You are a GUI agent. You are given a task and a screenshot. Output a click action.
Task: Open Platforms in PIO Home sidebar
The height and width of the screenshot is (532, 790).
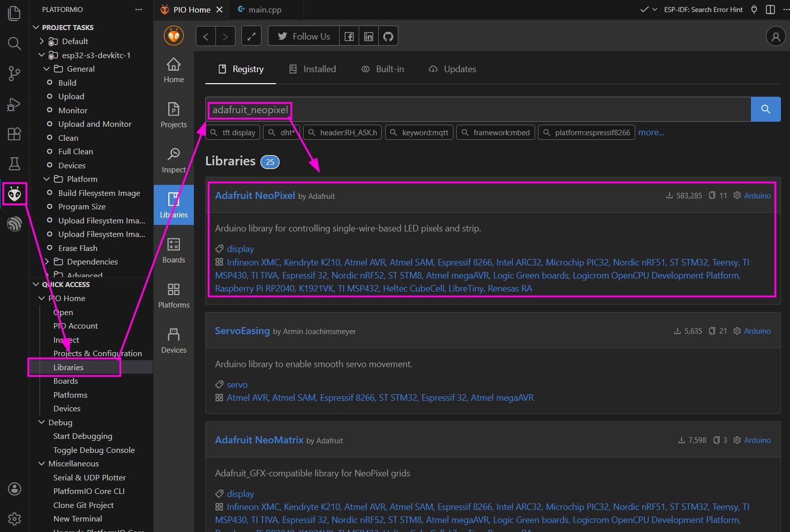point(173,296)
